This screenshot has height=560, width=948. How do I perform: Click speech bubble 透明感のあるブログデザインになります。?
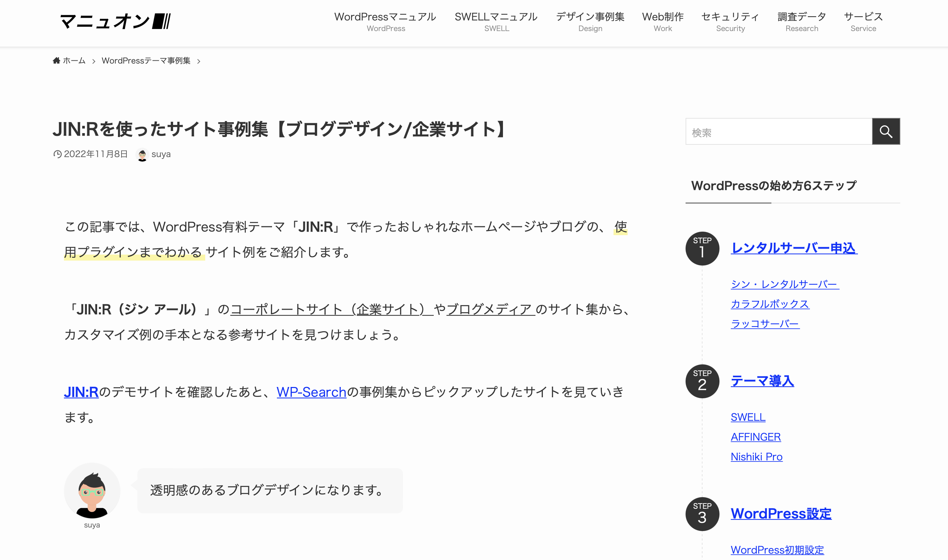click(270, 490)
